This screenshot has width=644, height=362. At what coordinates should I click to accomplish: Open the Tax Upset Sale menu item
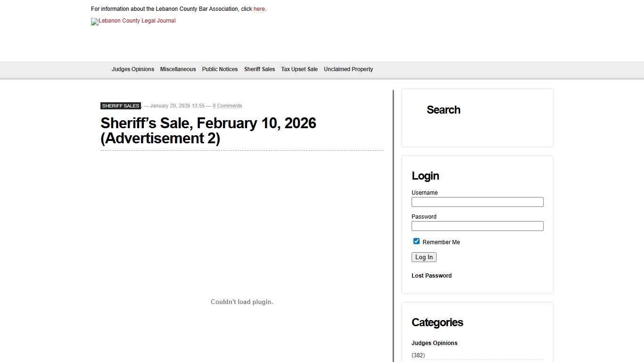[x=299, y=69]
